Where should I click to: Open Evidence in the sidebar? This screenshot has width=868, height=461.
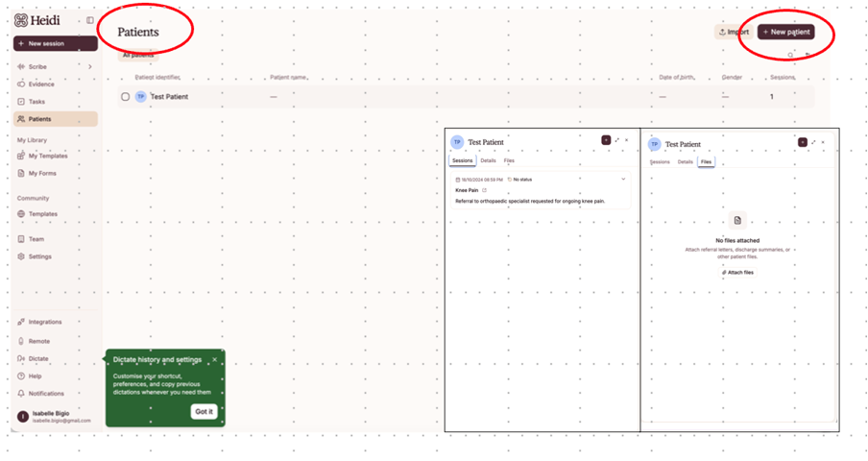(41, 85)
